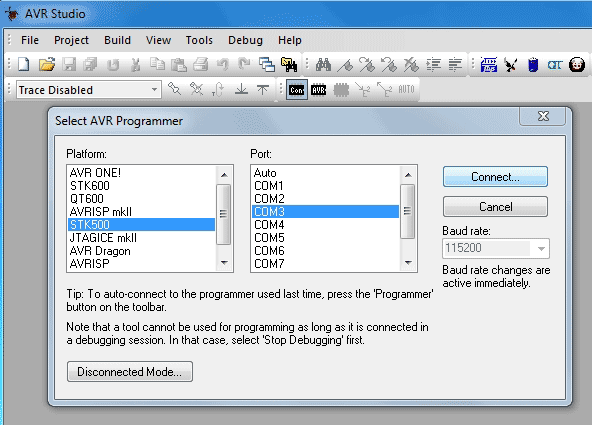Click the blue battery icon
The height and width of the screenshot is (425, 592).
point(533,65)
